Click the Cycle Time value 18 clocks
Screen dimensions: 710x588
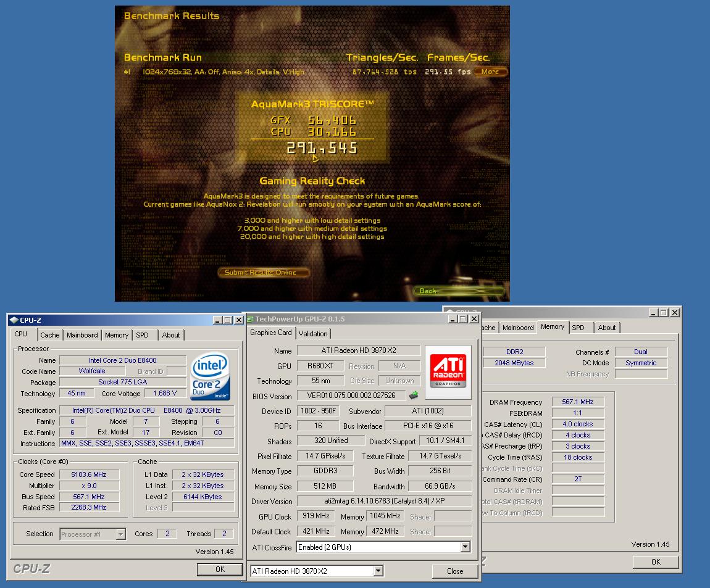tap(578, 457)
